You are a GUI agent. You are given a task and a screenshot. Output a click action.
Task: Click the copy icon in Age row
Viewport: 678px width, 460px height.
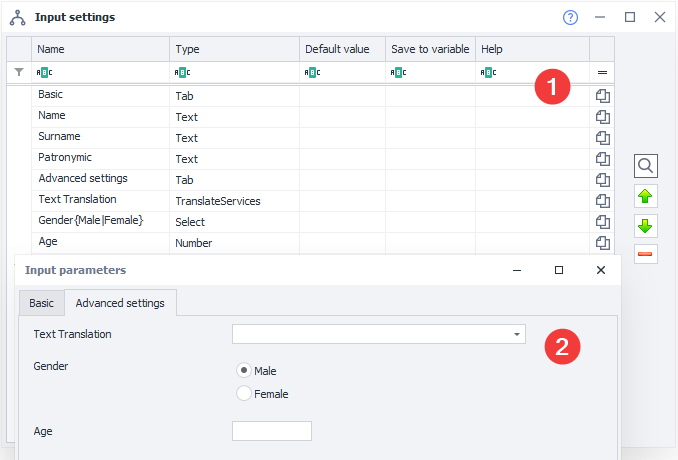click(602, 242)
